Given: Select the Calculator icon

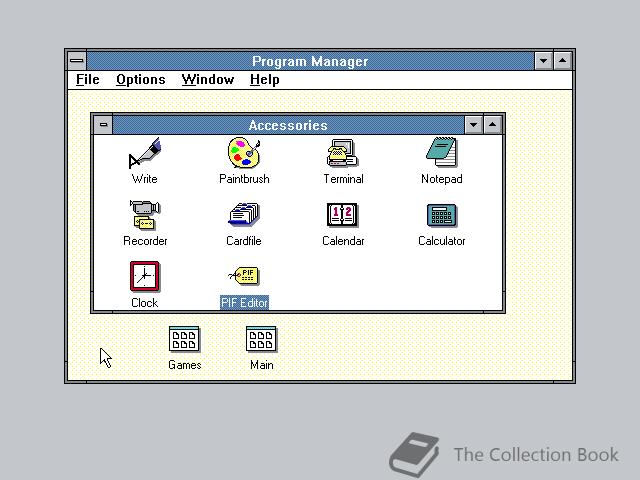Looking at the screenshot, I should [442, 215].
